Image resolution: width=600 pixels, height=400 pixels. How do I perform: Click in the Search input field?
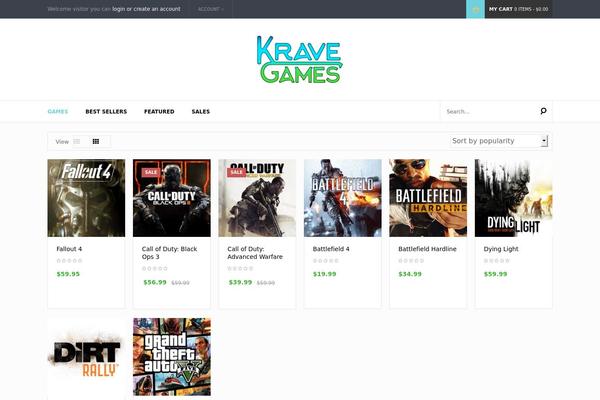pos(490,111)
